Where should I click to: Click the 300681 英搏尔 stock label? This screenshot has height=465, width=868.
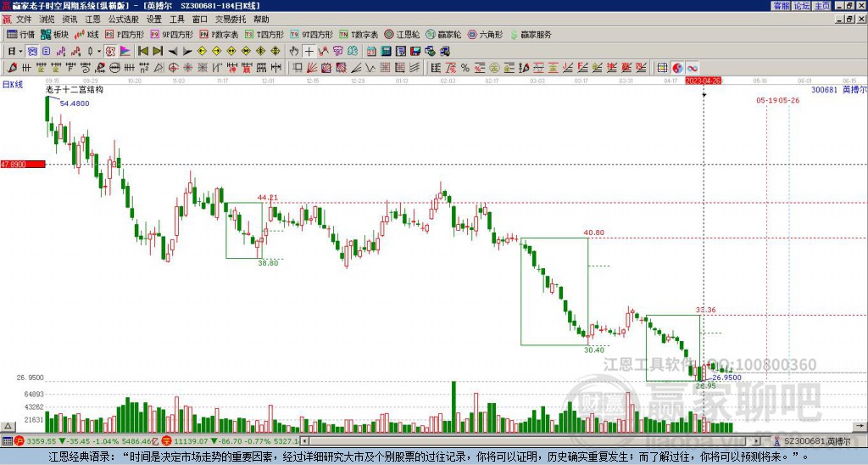tap(839, 90)
